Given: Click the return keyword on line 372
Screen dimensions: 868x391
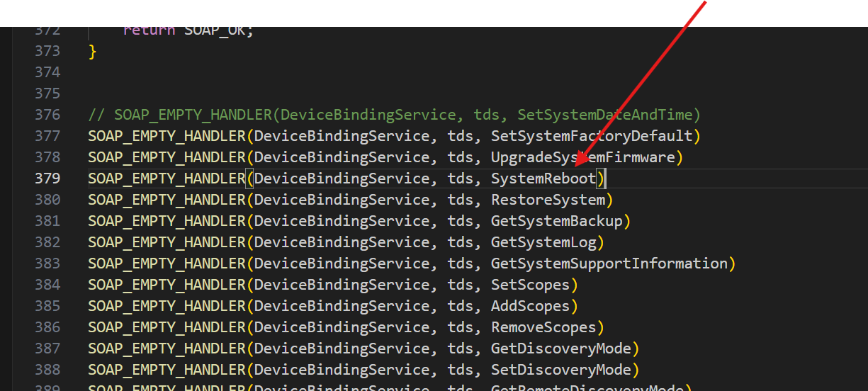Looking at the screenshot, I should pos(149,30).
